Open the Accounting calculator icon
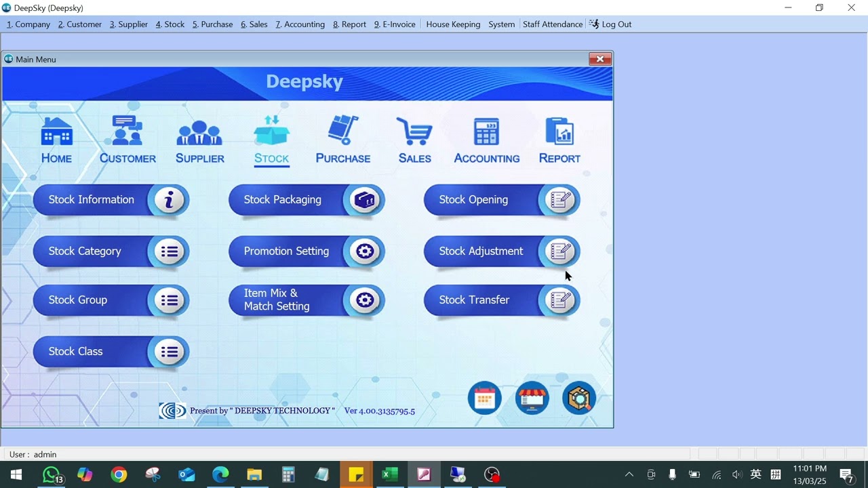This screenshot has width=868, height=488. tap(487, 140)
